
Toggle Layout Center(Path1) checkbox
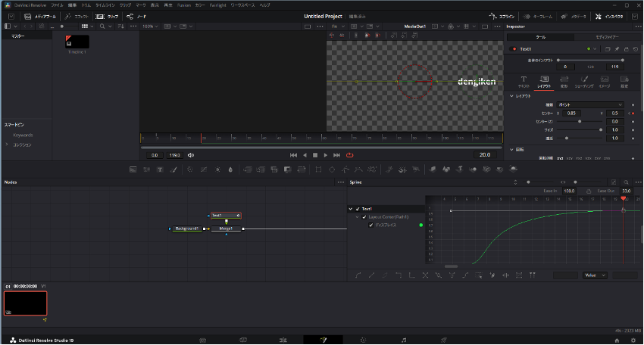pos(364,217)
